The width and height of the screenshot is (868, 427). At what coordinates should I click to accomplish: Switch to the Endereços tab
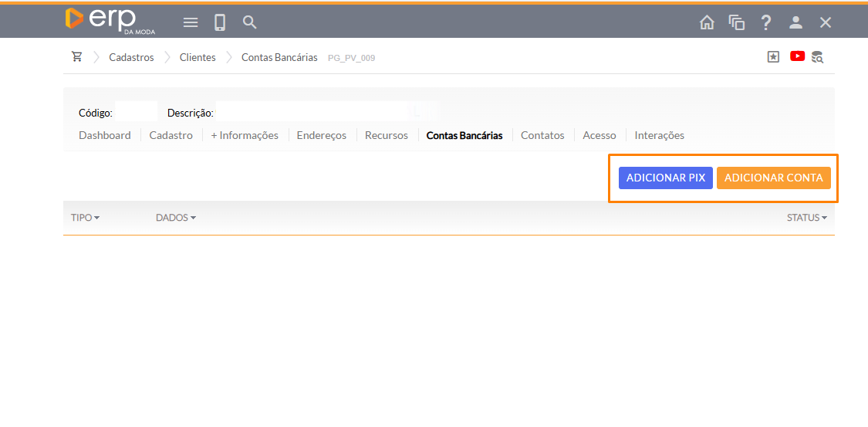pyautogui.click(x=321, y=135)
